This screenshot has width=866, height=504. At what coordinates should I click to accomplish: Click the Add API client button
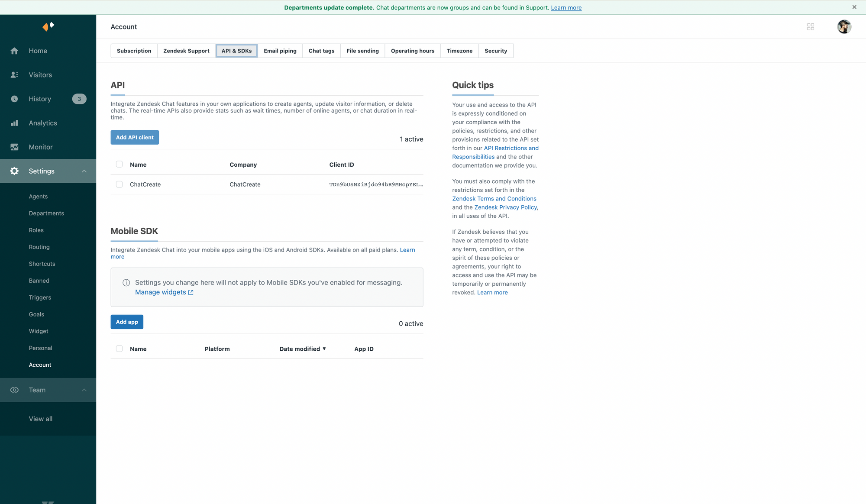pyautogui.click(x=135, y=137)
